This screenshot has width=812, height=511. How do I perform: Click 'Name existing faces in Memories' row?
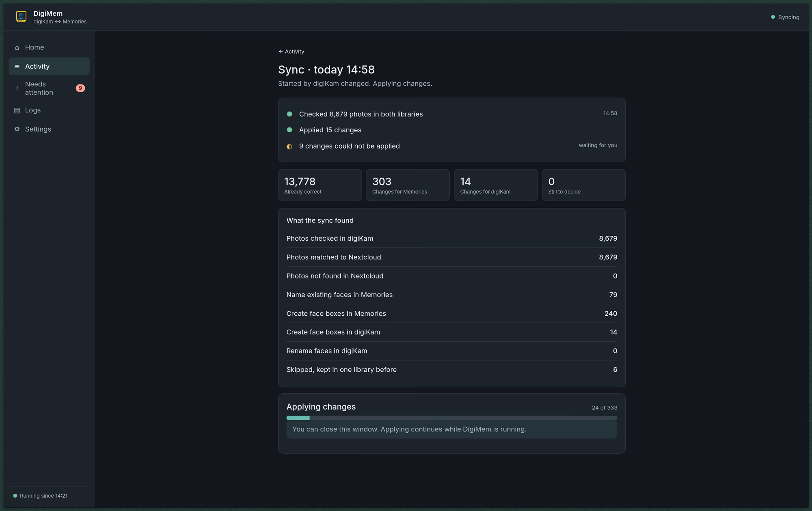pyautogui.click(x=451, y=295)
